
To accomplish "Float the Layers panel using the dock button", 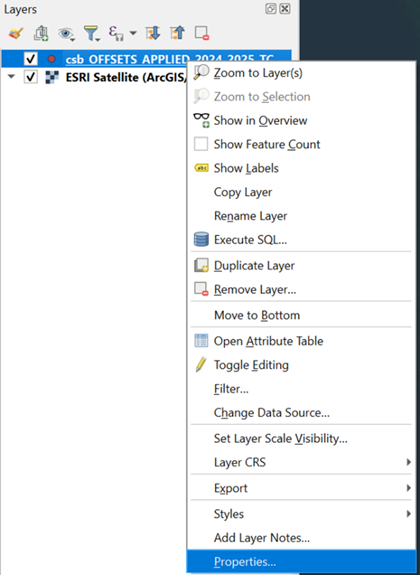I will coord(271,9).
